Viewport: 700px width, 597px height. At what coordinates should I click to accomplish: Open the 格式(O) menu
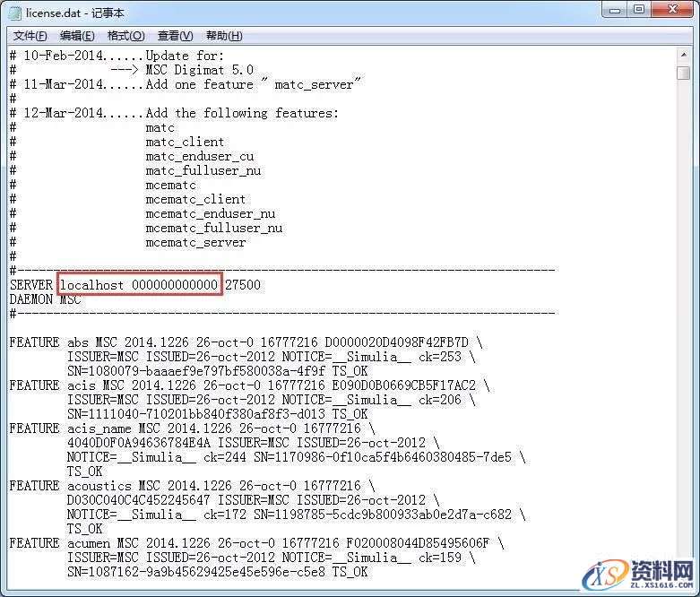pos(125,36)
